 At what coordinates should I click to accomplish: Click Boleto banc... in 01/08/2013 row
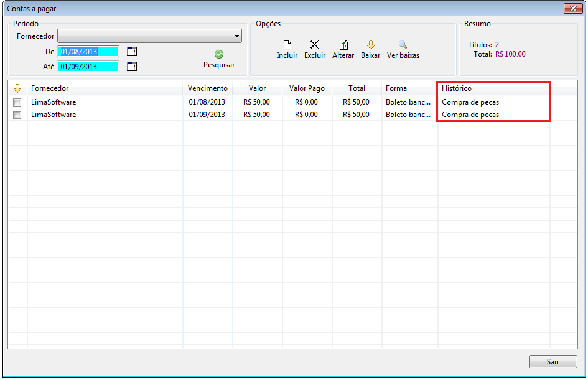point(408,102)
